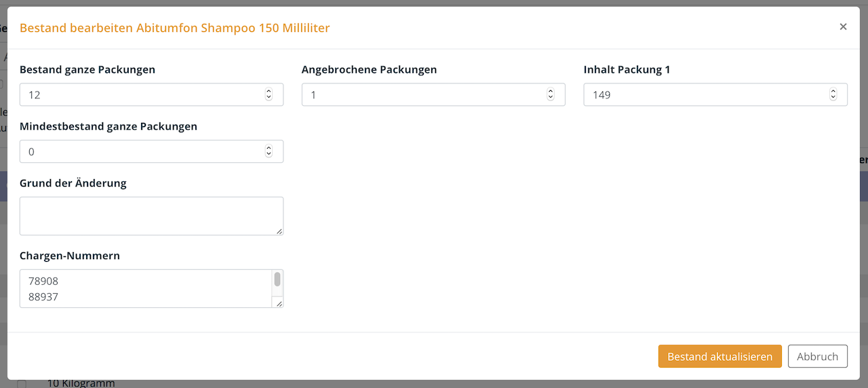Screen dimensions: 868x388
Task: Click the resize handle of Grund der Änderung
Action: (x=279, y=231)
